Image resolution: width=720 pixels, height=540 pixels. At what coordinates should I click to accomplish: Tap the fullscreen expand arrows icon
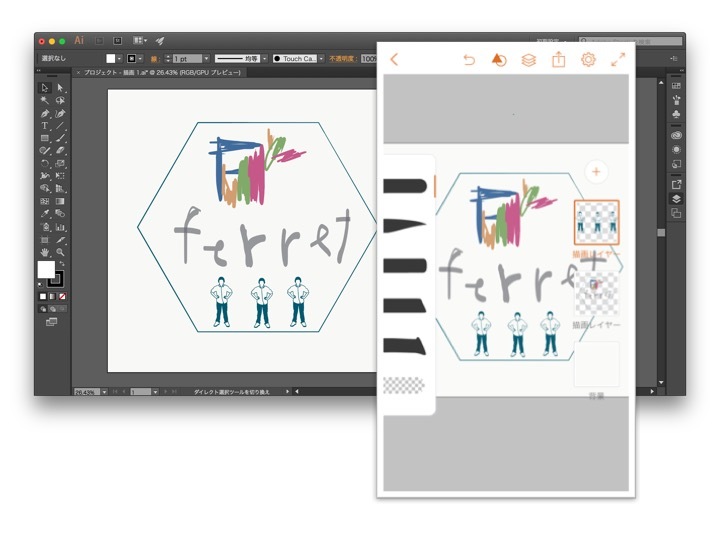[x=618, y=59]
